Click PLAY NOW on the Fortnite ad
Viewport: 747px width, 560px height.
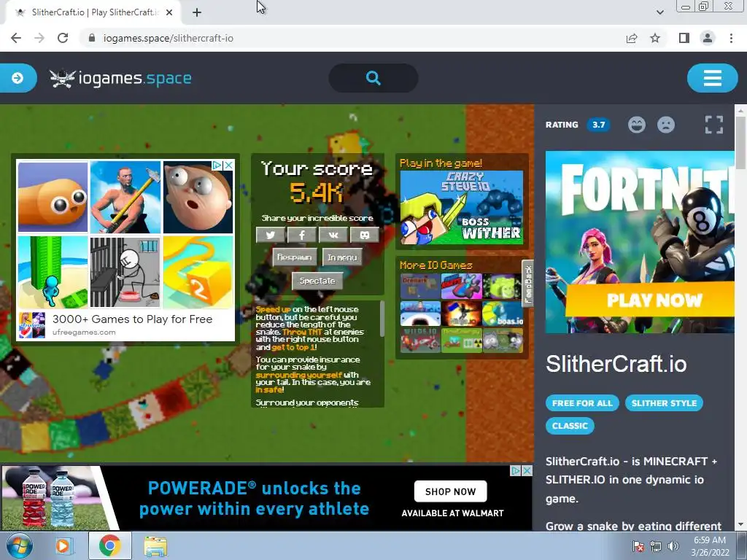tap(654, 300)
